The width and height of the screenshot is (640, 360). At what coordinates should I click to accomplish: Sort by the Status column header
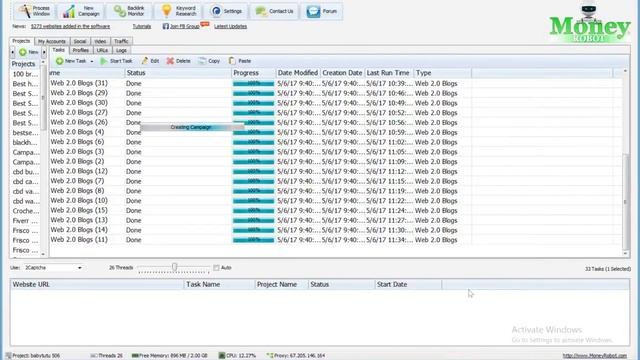click(178, 73)
